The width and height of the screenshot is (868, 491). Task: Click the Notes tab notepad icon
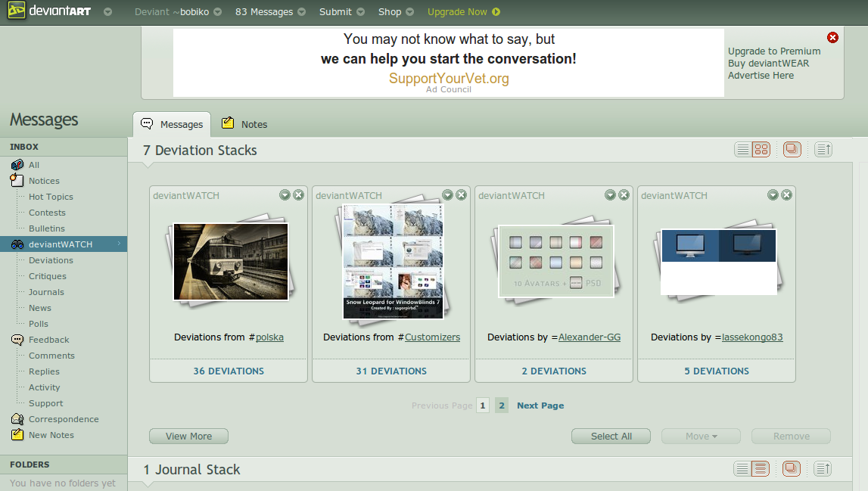(x=228, y=123)
